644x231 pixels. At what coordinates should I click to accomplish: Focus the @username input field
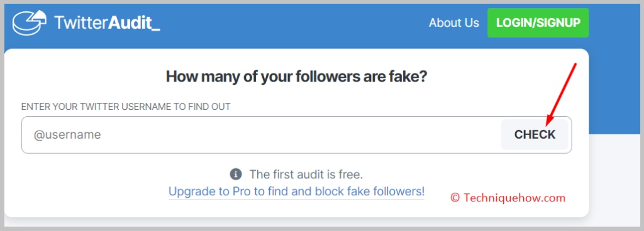[x=261, y=135]
